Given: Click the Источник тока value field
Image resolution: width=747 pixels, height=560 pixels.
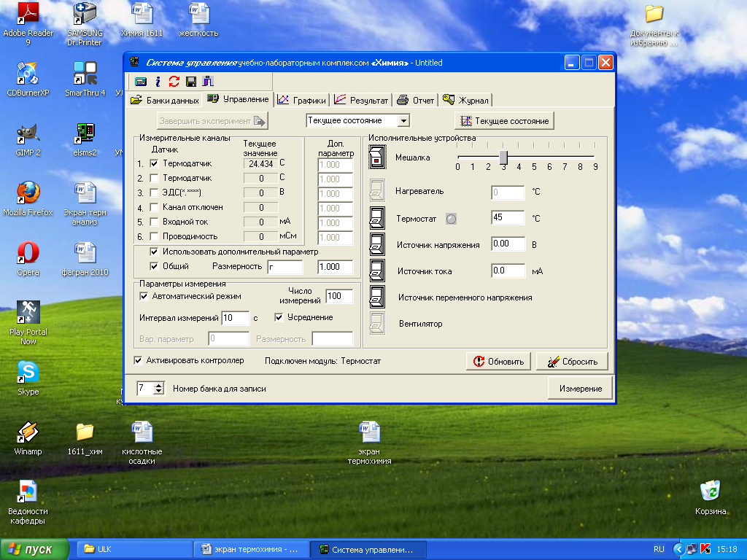Looking at the screenshot, I should [508, 271].
